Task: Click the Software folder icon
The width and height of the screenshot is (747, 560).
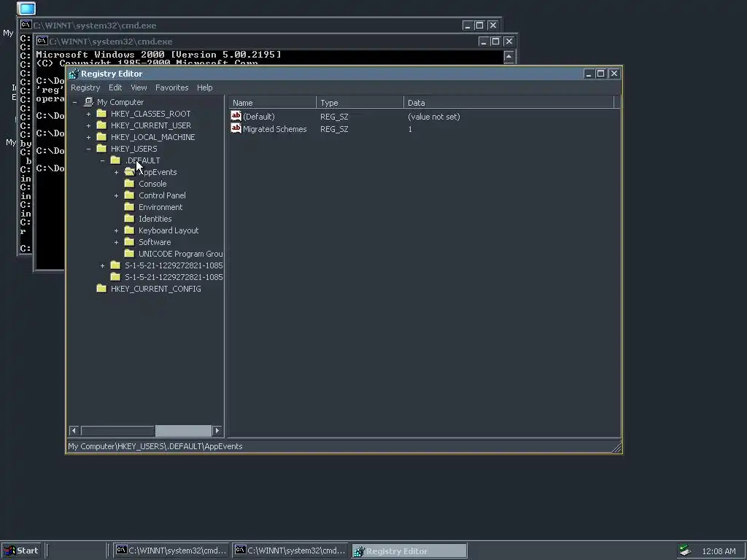Action: click(x=129, y=242)
